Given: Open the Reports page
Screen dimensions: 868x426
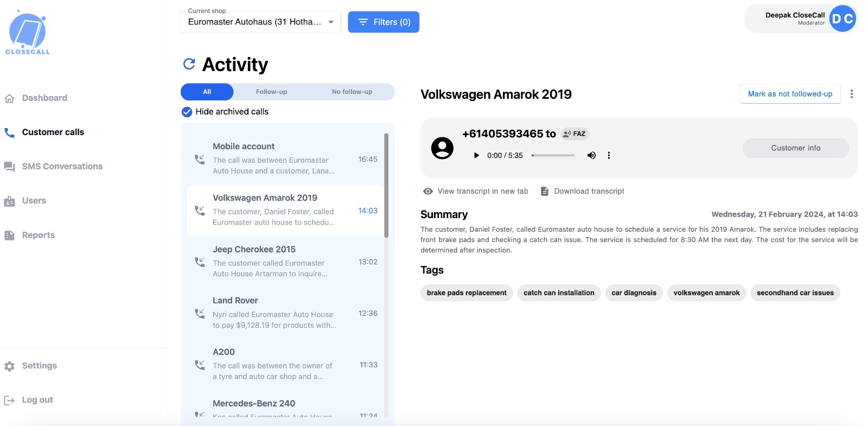Looking at the screenshot, I should click(38, 235).
